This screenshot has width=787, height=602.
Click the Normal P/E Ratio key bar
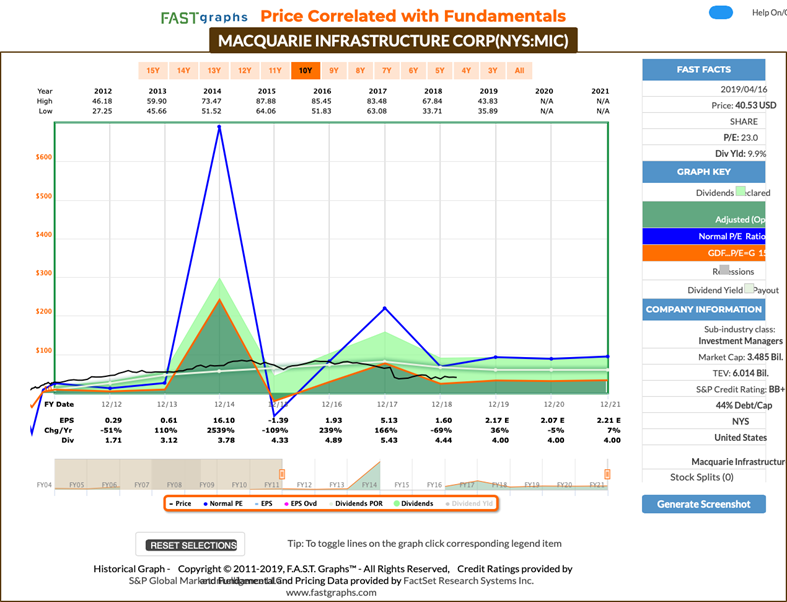coord(704,236)
